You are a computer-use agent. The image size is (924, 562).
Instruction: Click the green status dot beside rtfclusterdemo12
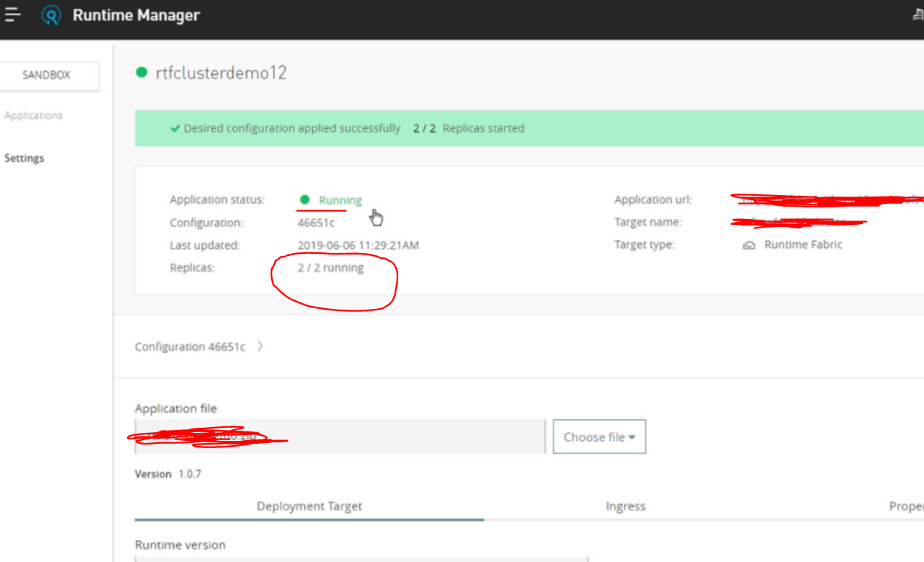coord(141,73)
